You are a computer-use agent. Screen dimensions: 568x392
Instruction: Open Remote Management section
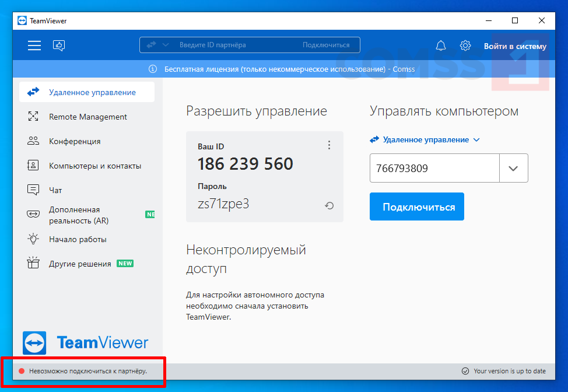[x=87, y=117]
